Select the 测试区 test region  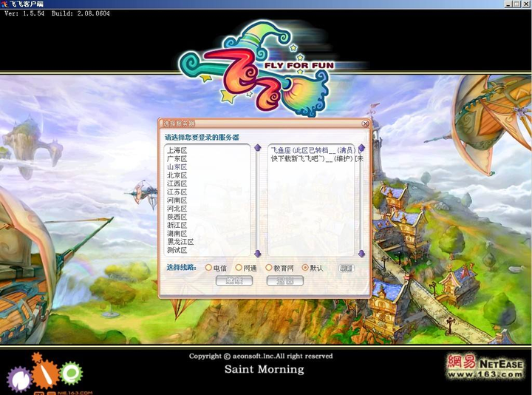coord(177,250)
